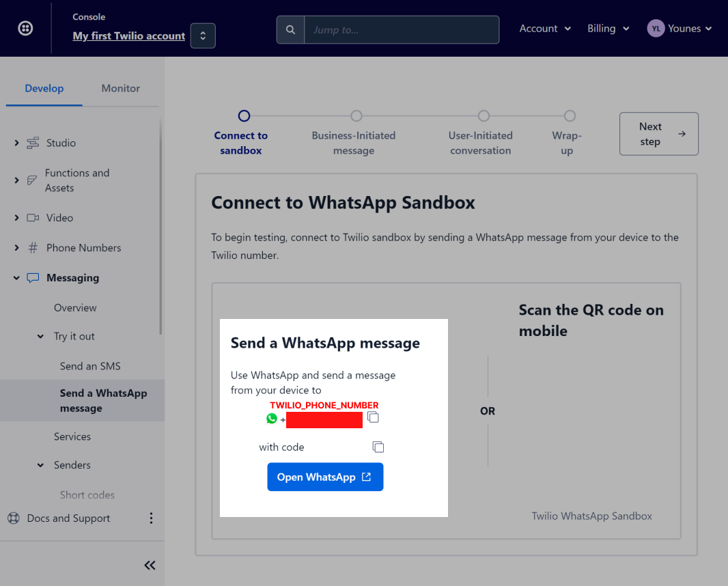Click the Phone Numbers menu label
The image size is (728, 586).
coord(83,247)
